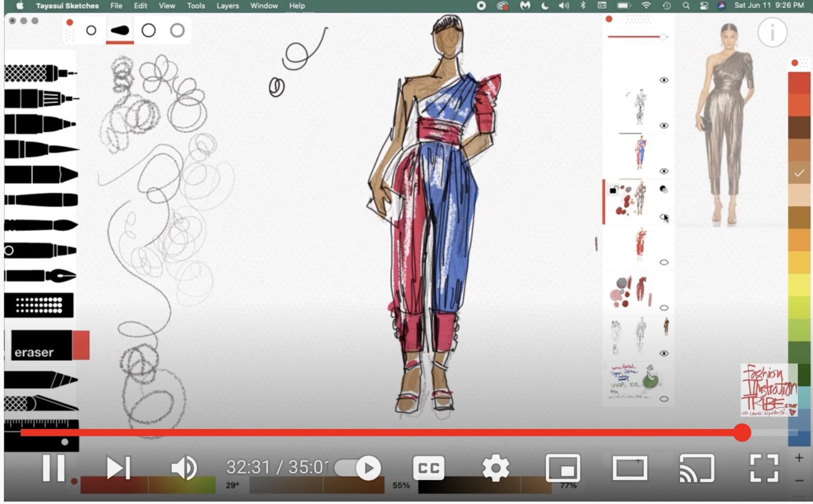Enable closed captions on the video
This screenshot has height=504, width=813.
point(429,468)
